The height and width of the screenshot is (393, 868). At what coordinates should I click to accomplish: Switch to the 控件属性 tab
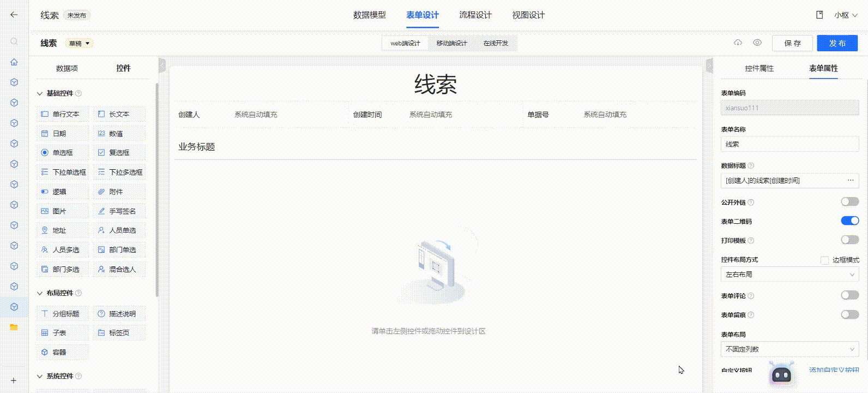[759, 68]
